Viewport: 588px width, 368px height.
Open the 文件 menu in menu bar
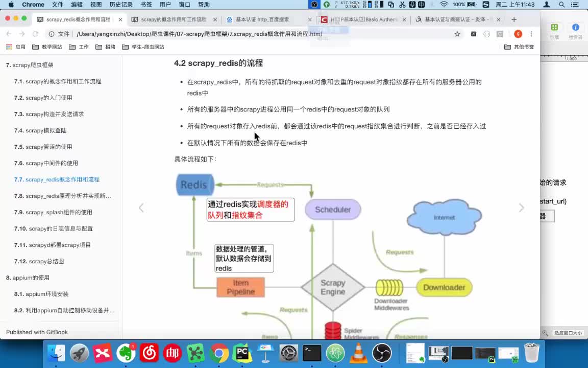[57, 5]
